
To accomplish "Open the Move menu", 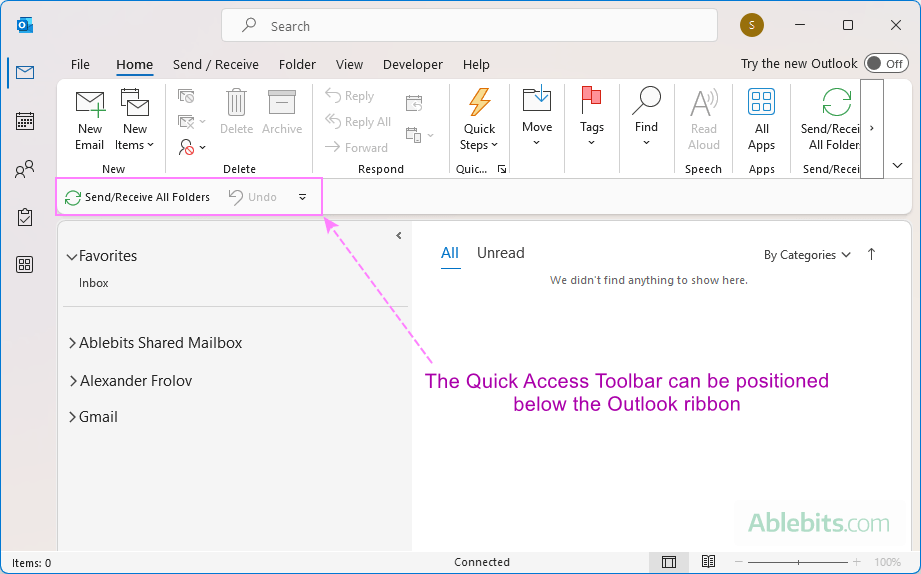I will 537,116.
